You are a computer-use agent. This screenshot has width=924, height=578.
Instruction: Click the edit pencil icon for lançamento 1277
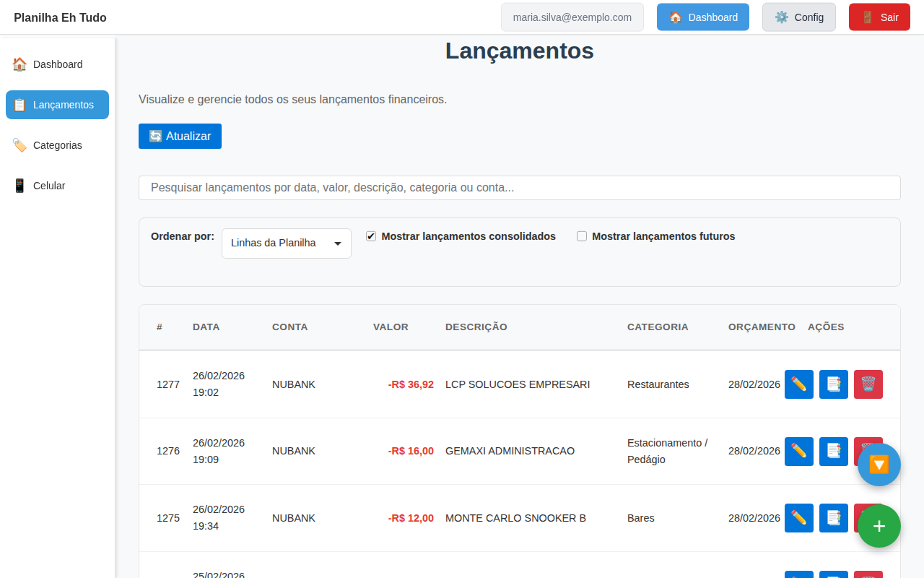798,384
